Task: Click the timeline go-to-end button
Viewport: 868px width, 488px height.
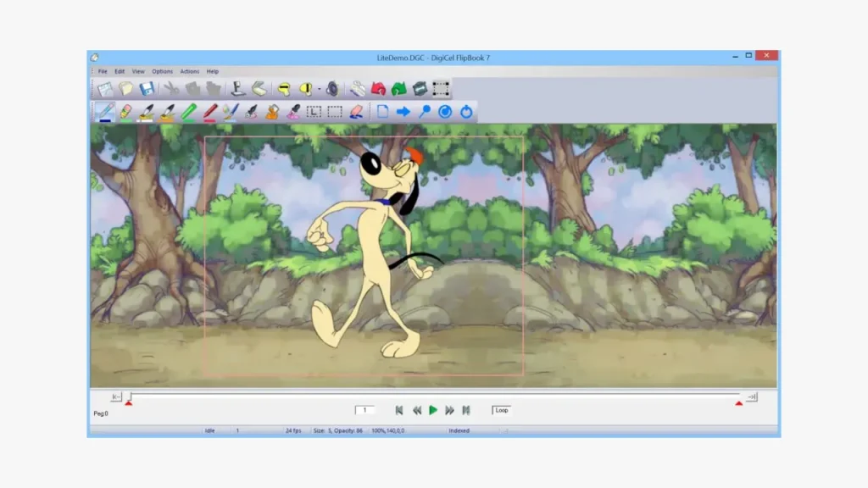Action: [x=751, y=396]
